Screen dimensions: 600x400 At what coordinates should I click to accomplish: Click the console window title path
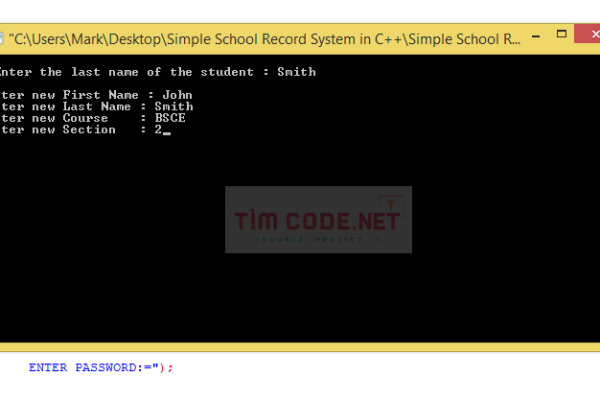tap(264, 39)
